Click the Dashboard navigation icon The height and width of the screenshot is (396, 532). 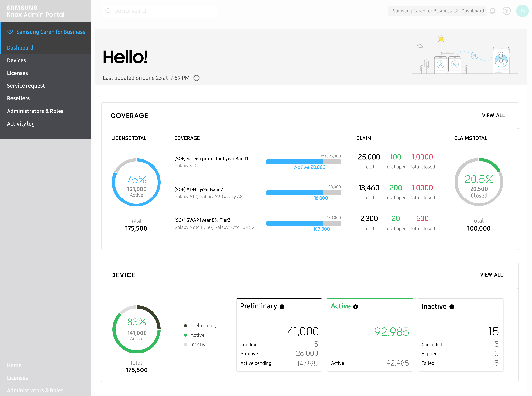[20, 47]
